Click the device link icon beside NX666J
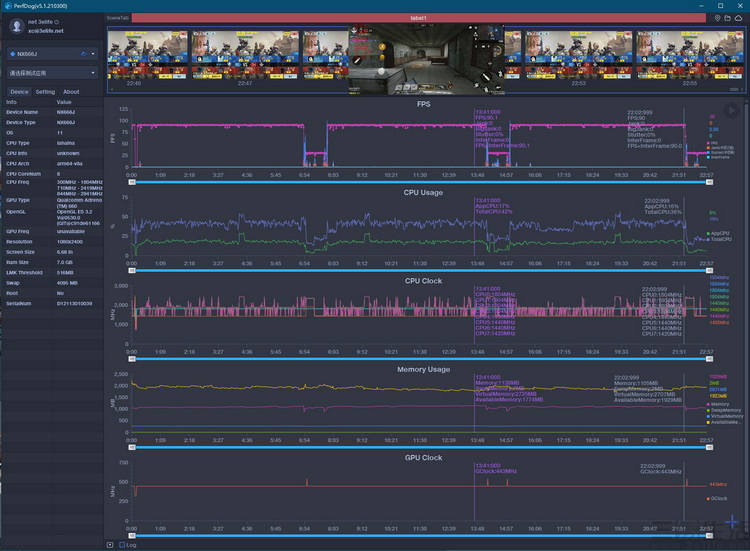The width and height of the screenshot is (750, 551). click(83, 54)
